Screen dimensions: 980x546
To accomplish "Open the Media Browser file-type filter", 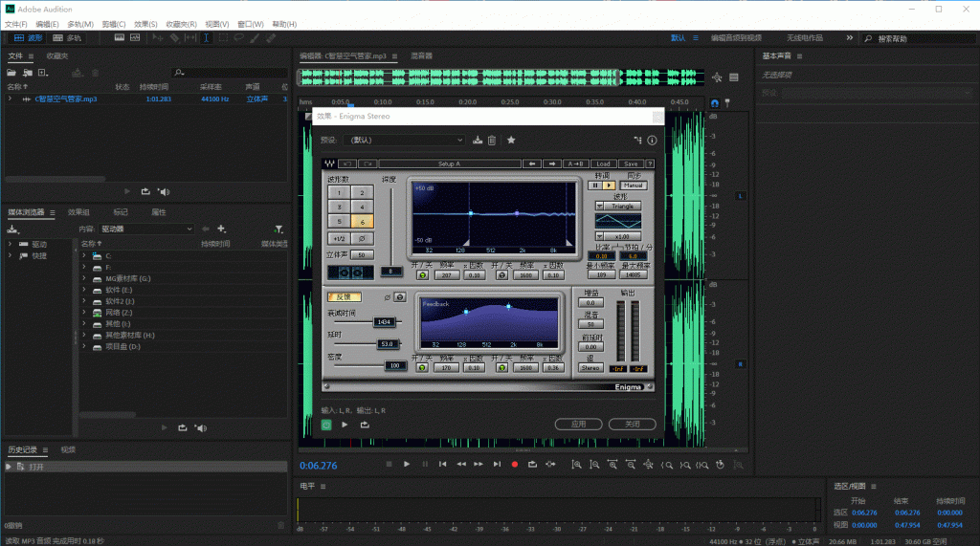I will pos(278,229).
